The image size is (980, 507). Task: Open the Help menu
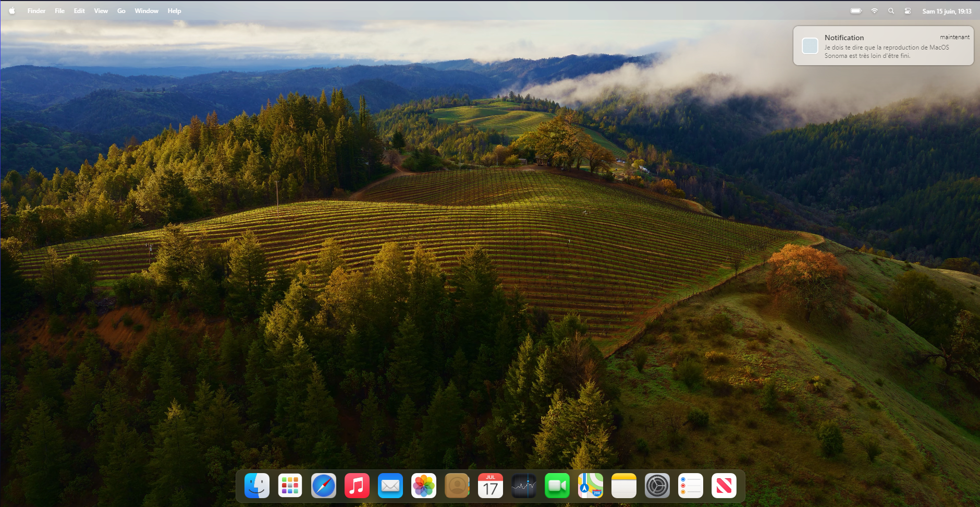click(x=175, y=10)
